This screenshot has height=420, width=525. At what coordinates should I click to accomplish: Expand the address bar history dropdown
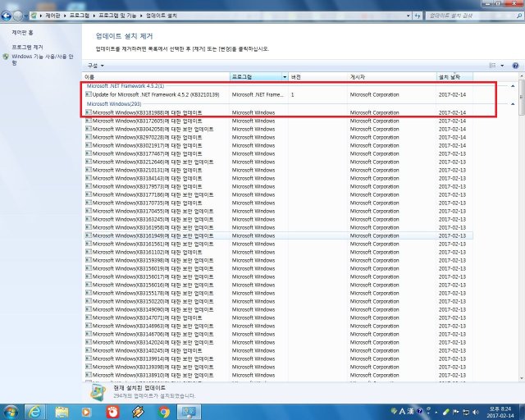click(x=409, y=16)
